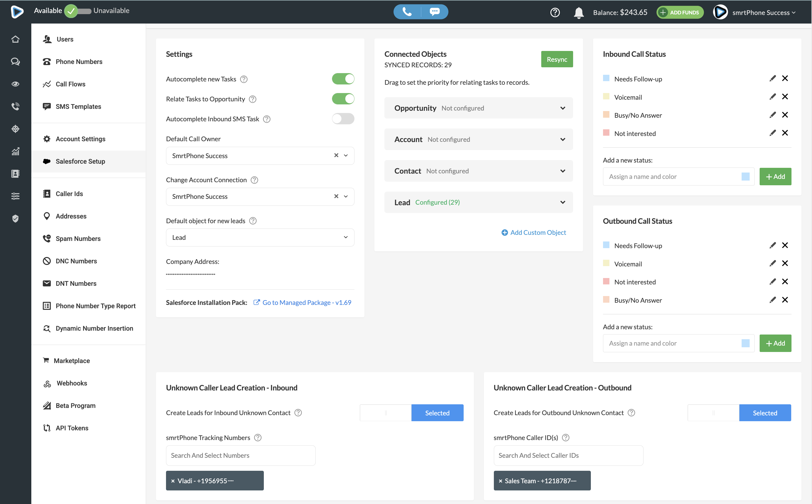The width and height of the screenshot is (812, 504).
Task: Click the analytics chart icon in the left rail
Action: (15, 151)
